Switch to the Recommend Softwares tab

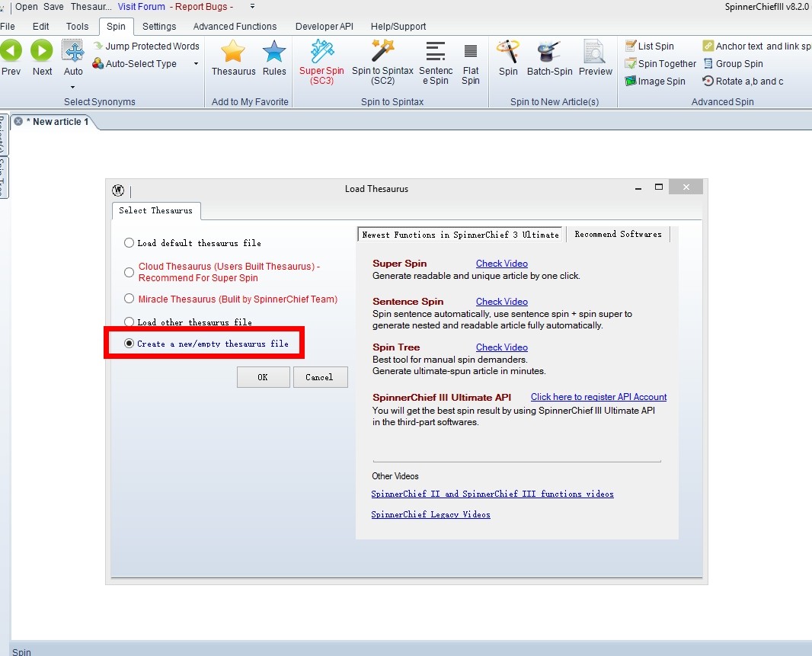[x=618, y=235]
